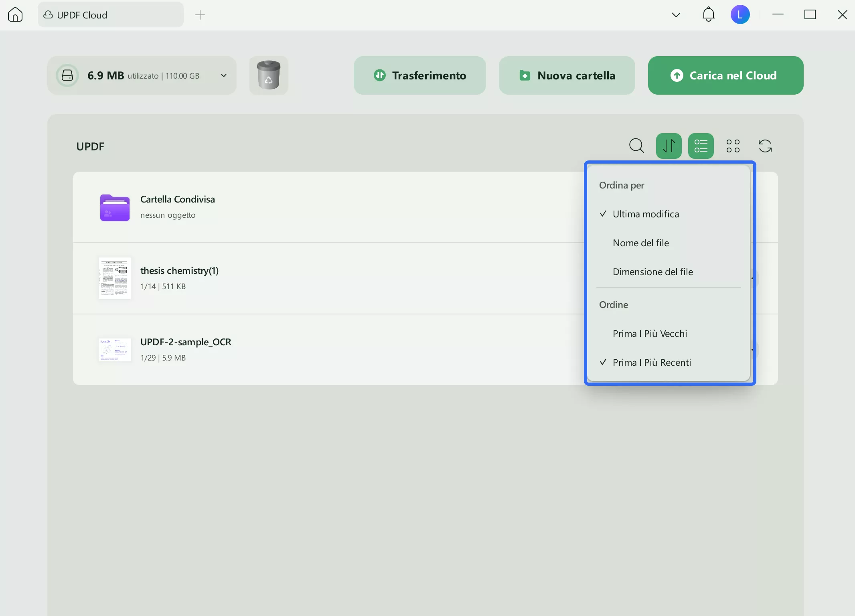The width and height of the screenshot is (855, 616).
Task: Click the home icon
Action: click(15, 15)
